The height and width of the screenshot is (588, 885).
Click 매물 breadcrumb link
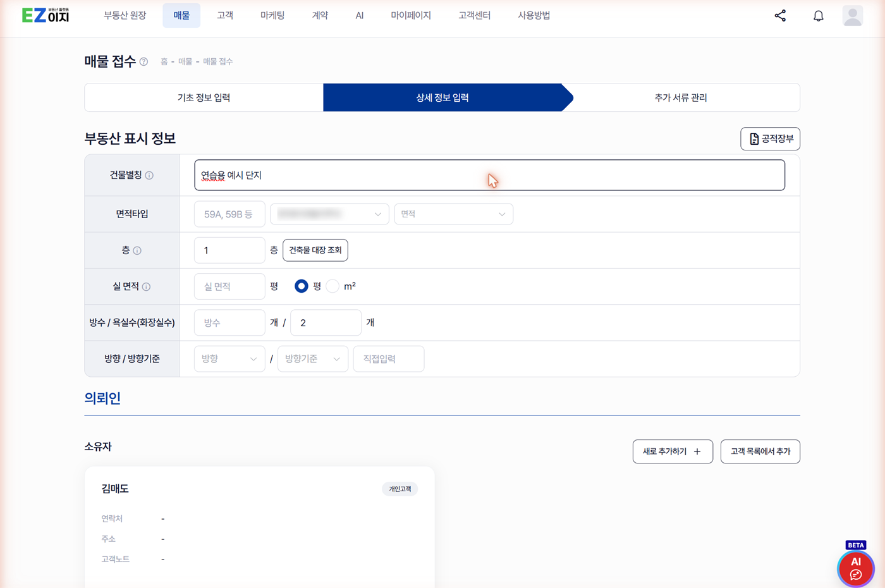coord(185,62)
